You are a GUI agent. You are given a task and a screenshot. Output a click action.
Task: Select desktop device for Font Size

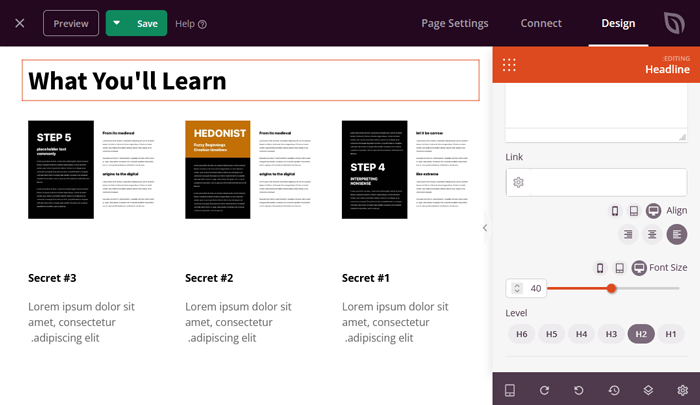[639, 268]
